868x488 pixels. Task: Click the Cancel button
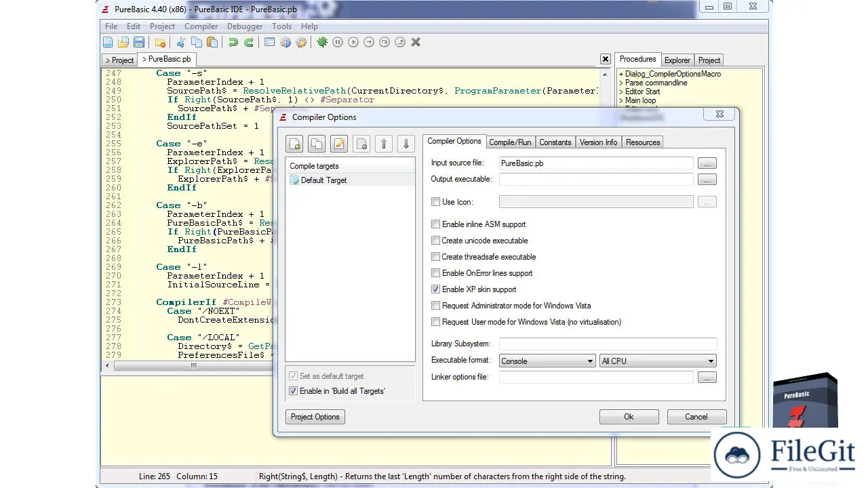pos(696,417)
